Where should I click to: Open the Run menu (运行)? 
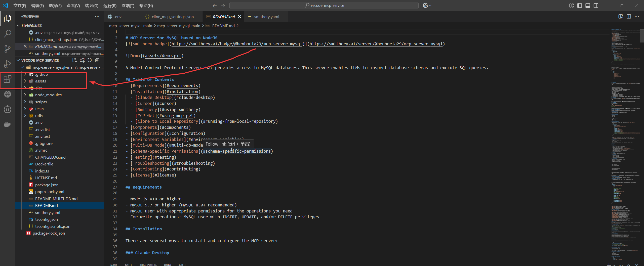tap(110, 6)
